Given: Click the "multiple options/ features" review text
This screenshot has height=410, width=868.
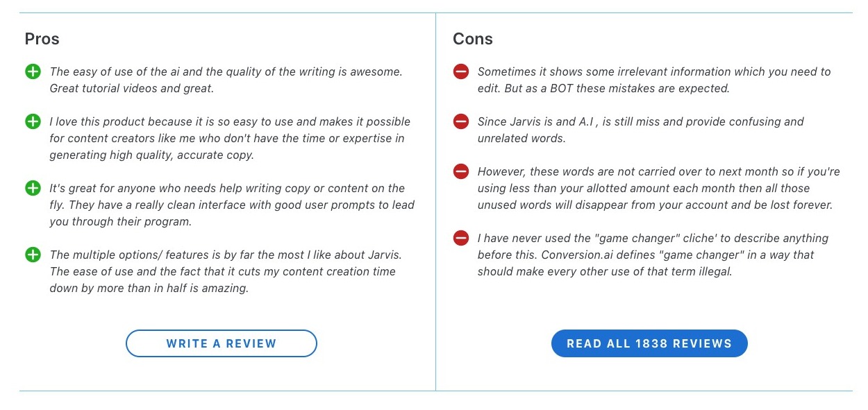Looking at the screenshot, I should [226, 271].
